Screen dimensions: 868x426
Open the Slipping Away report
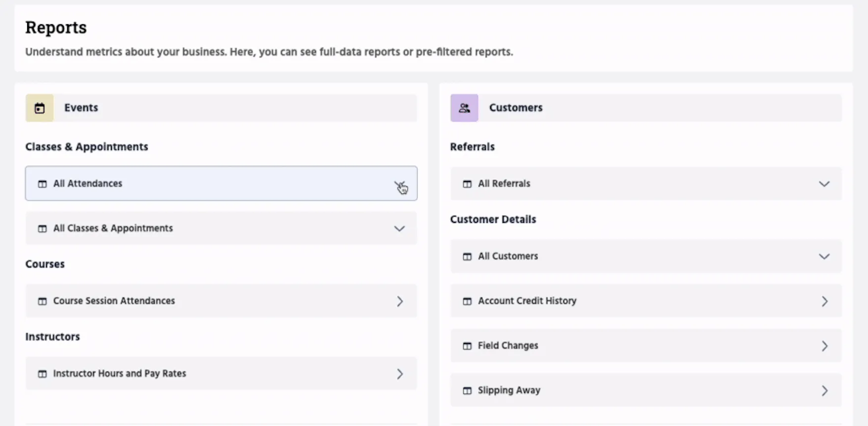[x=646, y=390]
